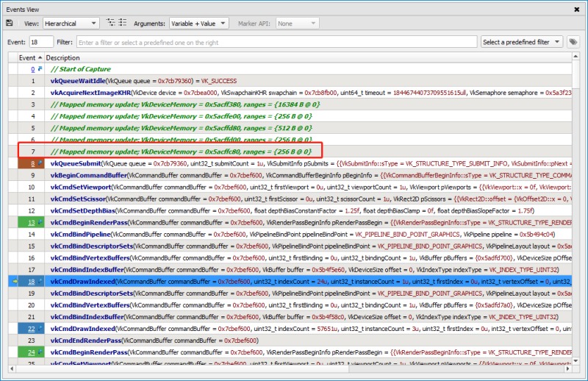Click the jump icon next to event 13
Viewport: 588px width, 381px height.
pos(40,222)
